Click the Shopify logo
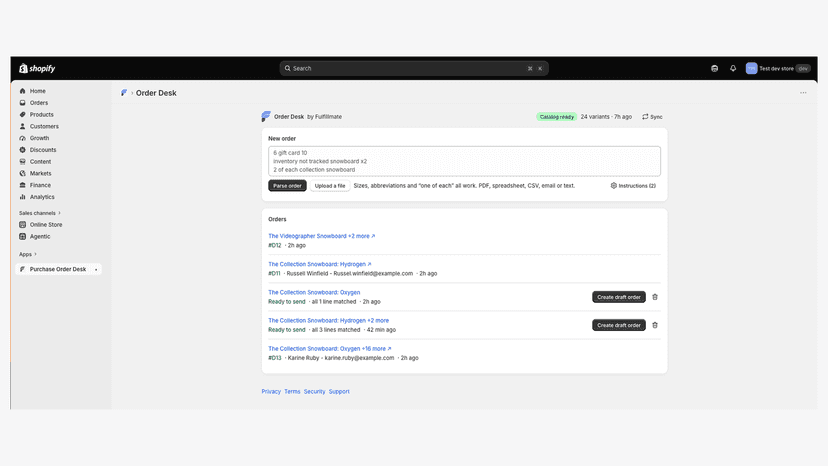The height and width of the screenshot is (466, 828). tap(37, 68)
